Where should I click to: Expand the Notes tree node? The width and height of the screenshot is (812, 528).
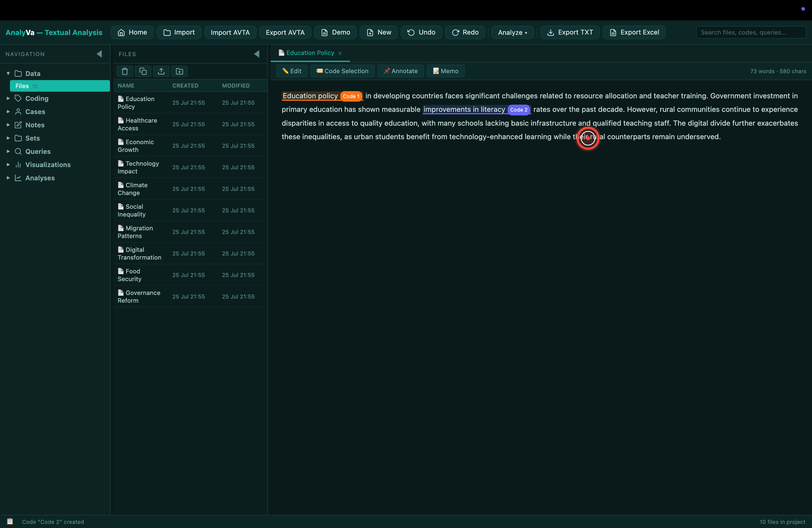pos(8,125)
